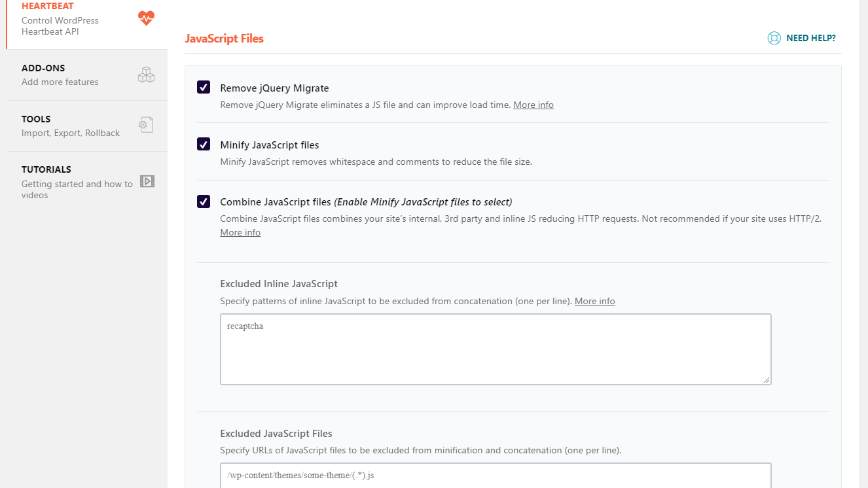This screenshot has width=868, height=488.
Task: Open More info link for jQuery Migrate
Action: coord(533,105)
